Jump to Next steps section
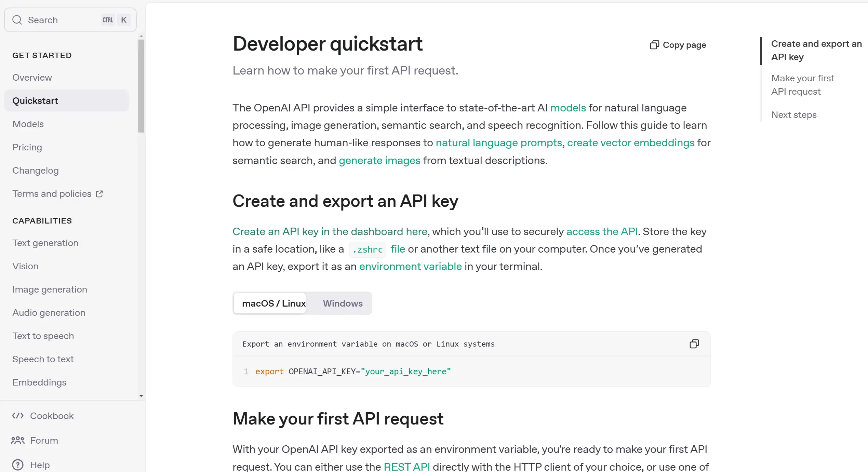Image resolution: width=868 pixels, height=472 pixels. [794, 115]
